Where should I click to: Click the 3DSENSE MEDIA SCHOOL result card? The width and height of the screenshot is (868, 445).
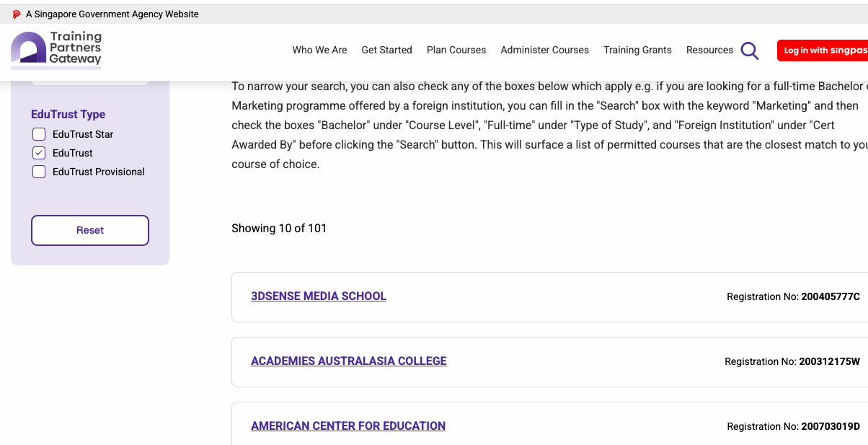(x=549, y=297)
